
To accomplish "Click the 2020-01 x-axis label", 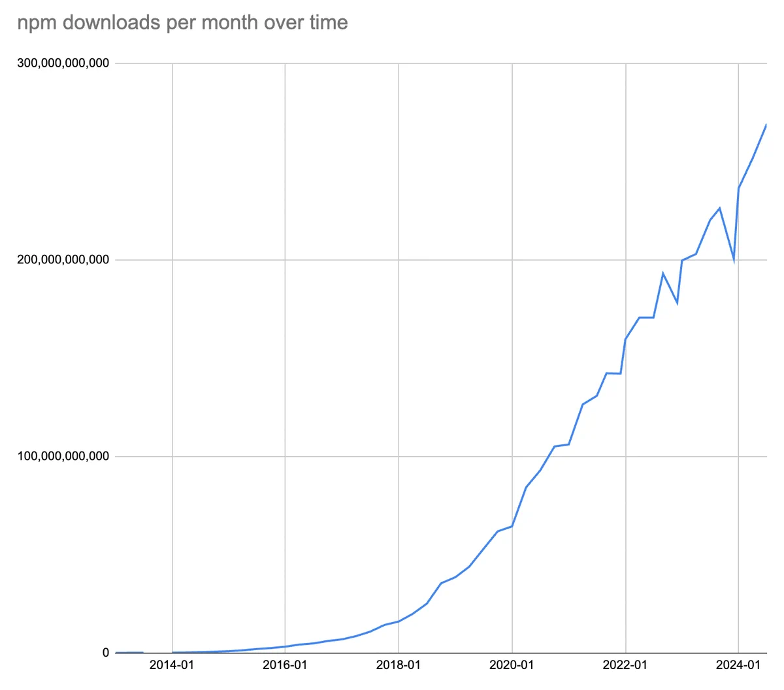I will 512,665.
